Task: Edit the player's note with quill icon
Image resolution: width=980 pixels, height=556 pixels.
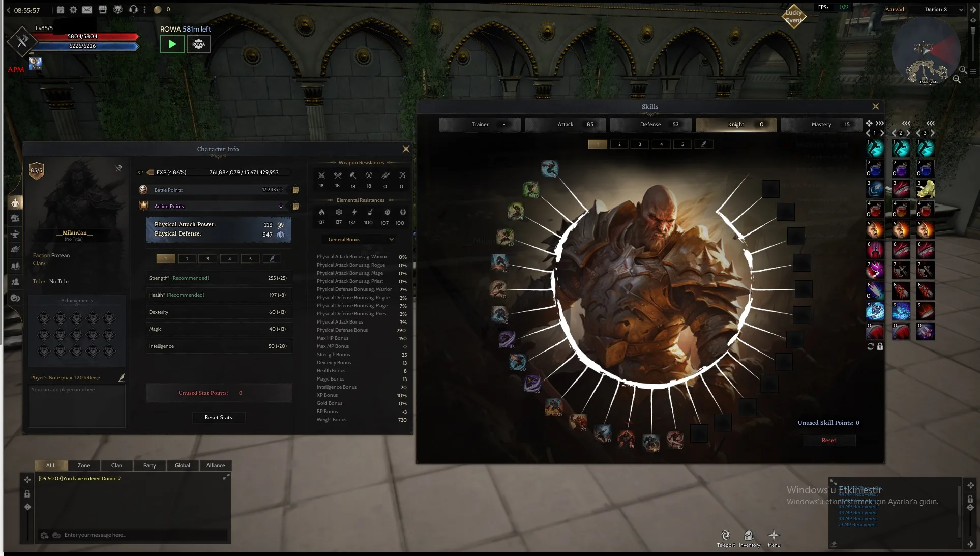Action: tap(122, 377)
